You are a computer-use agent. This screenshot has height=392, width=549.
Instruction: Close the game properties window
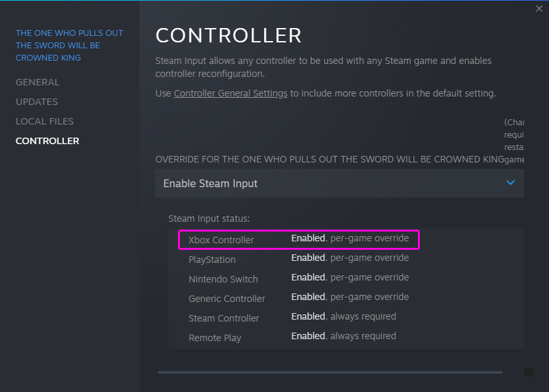point(539,8)
